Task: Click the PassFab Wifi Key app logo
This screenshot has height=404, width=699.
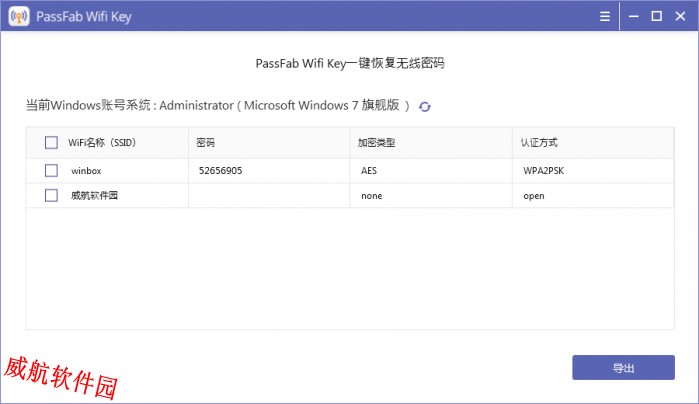Action: click(x=19, y=16)
